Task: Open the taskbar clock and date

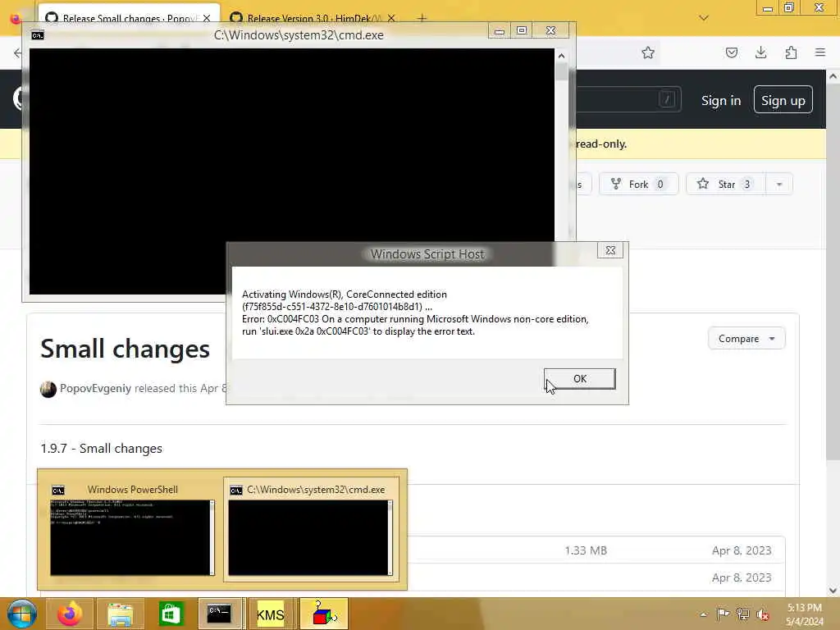Action: coord(804,614)
